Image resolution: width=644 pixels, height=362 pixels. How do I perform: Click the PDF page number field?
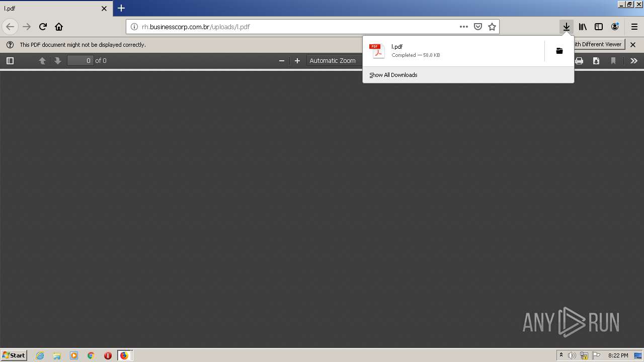tap(80, 61)
